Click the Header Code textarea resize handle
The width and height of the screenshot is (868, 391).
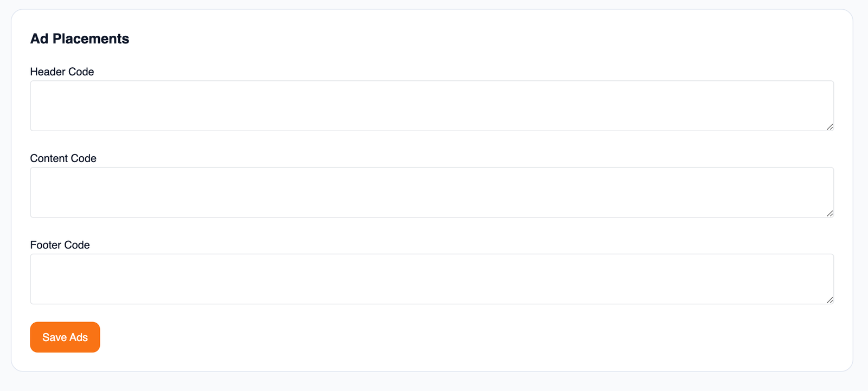coord(829,127)
